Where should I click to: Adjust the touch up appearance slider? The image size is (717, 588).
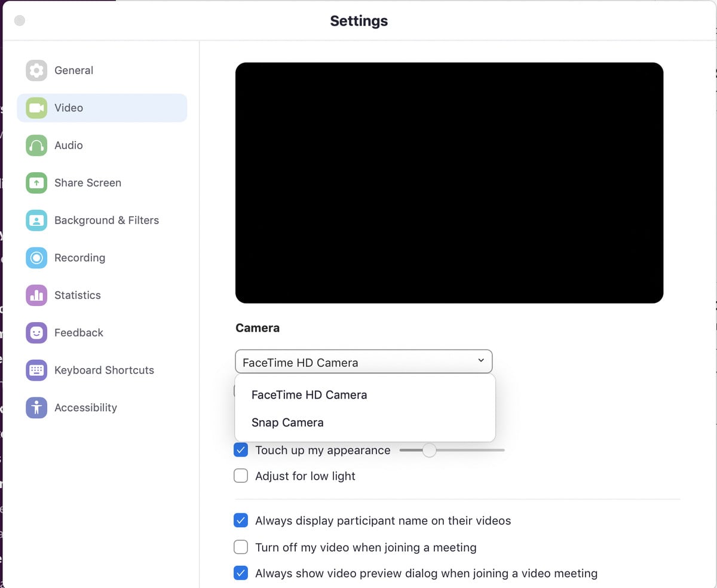click(x=429, y=450)
